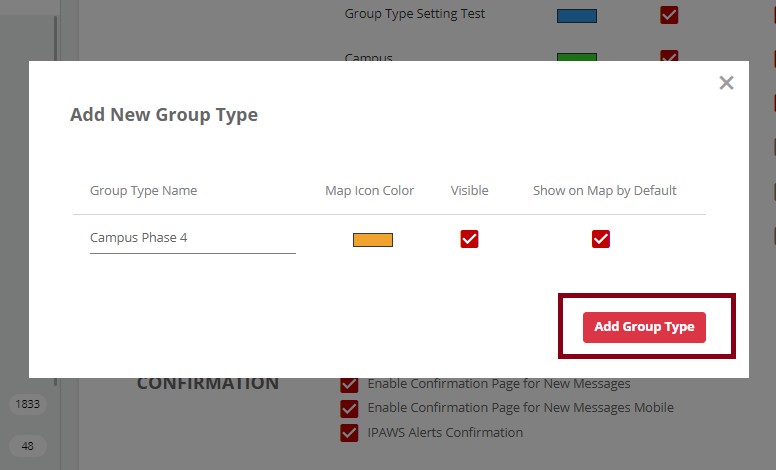This screenshot has height=470, width=776.
Task: Toggle Enable Confirmation Page for New Messages
Action: click(349, 384)
